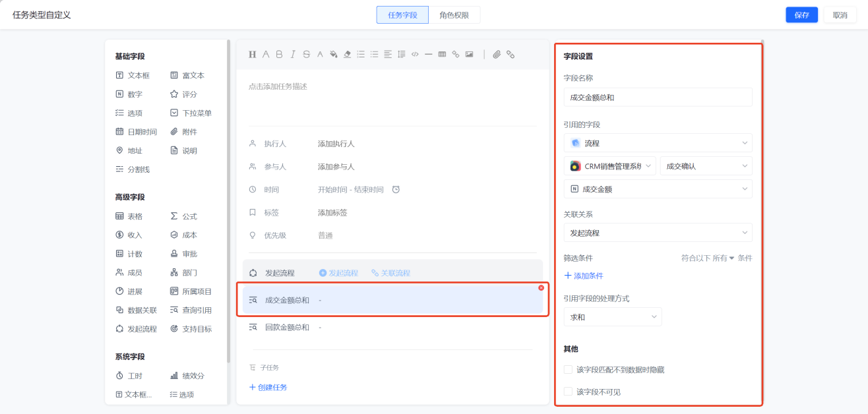Switch to the 角色权限 tab
Screen dimensions: 868x414
coord(454,15)
